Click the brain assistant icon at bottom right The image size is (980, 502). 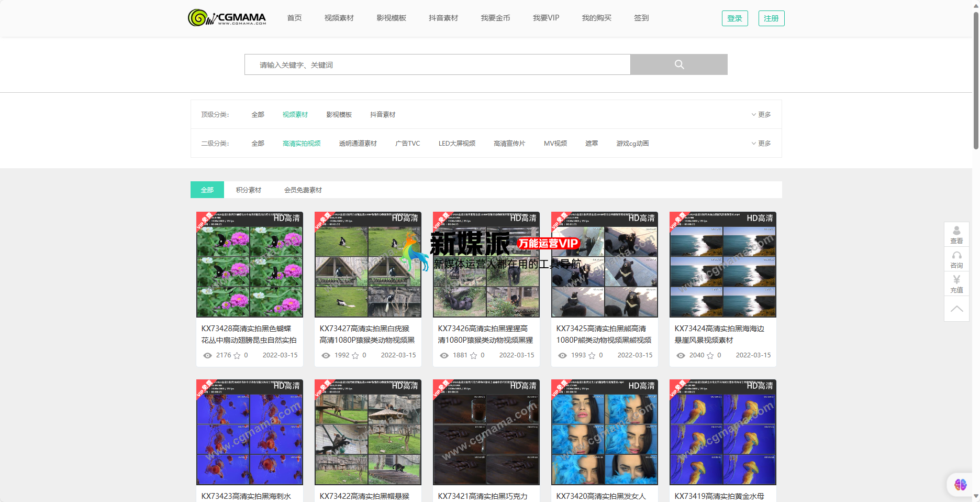point(961,484)
